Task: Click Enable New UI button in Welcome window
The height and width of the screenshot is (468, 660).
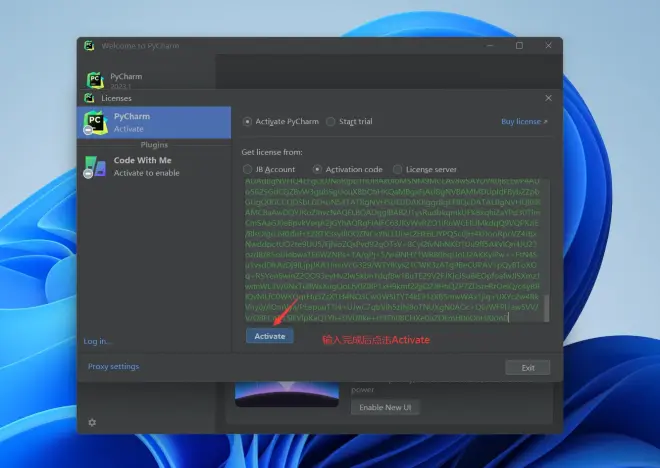Action: (385, 407)
